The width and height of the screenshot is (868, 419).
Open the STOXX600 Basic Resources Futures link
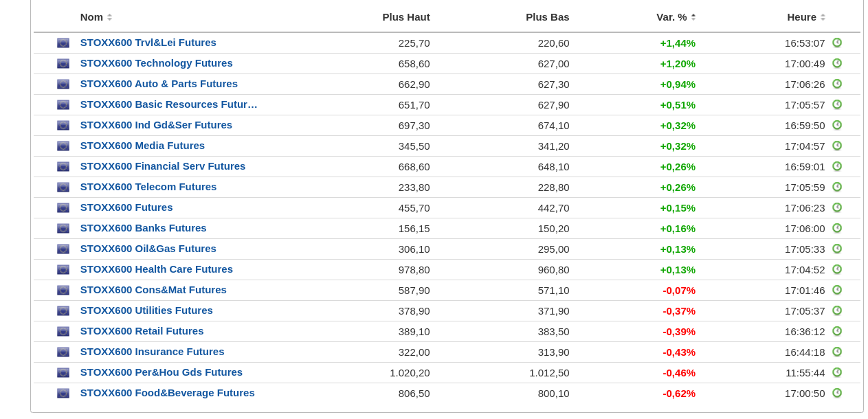(168, 104)
